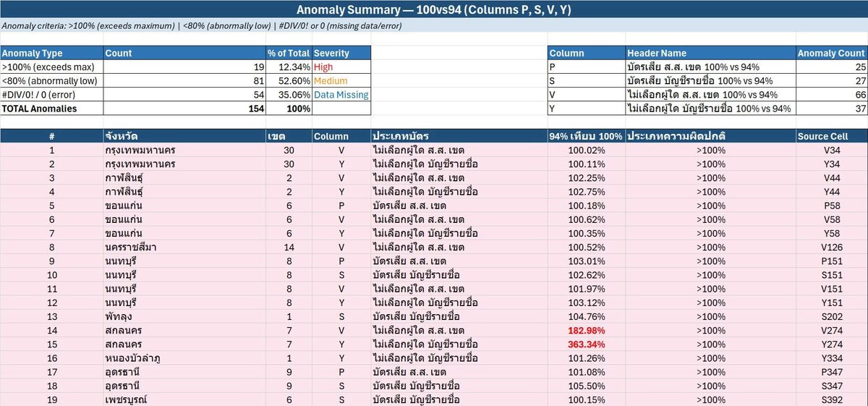Select the Anomaly Summary title cell
Screen dimensions: 868x406
[434, 9]
